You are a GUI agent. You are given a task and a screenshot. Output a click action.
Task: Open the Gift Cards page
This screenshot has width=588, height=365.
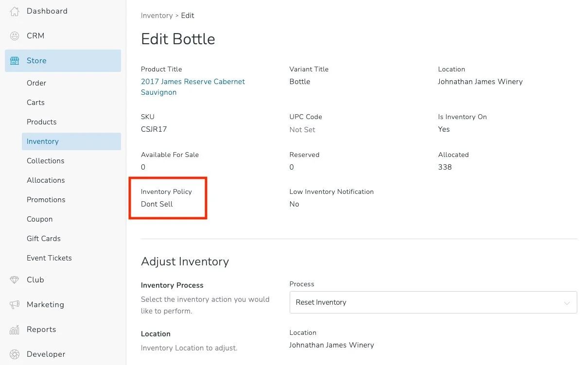pos(43,239)
